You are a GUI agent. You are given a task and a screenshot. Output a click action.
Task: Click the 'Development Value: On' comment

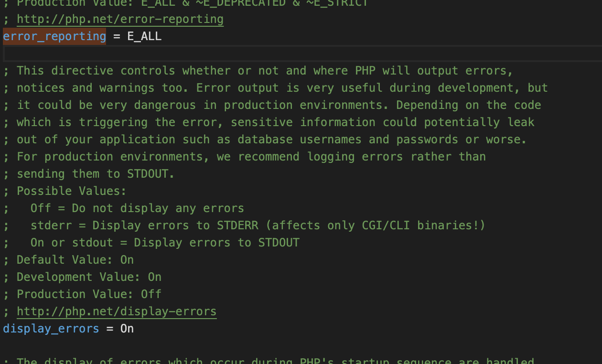click(82, 277)
